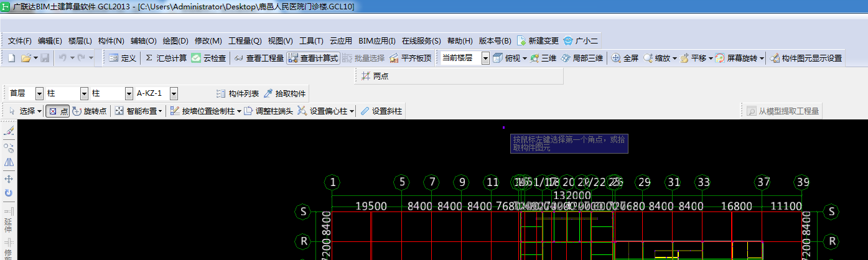Open the 智能布置 smart layout dropdown

click(x=139, y=111)
